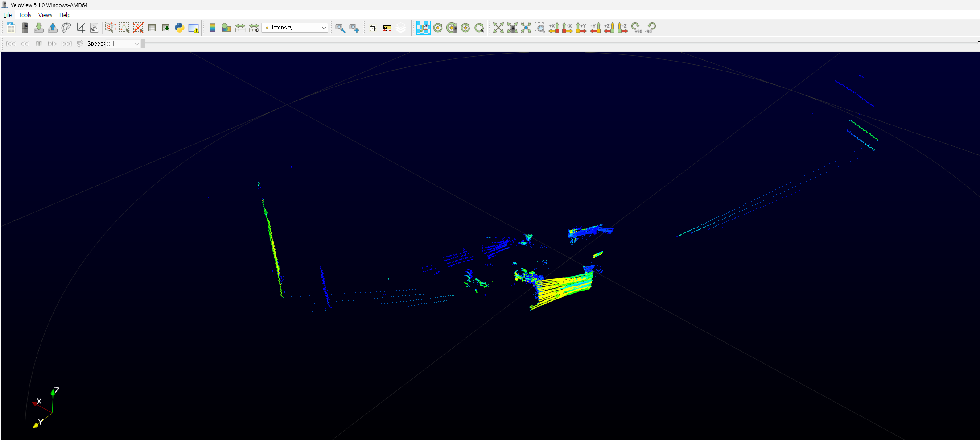
Task: Click the blue upload arrow icon
Action: 53,28
